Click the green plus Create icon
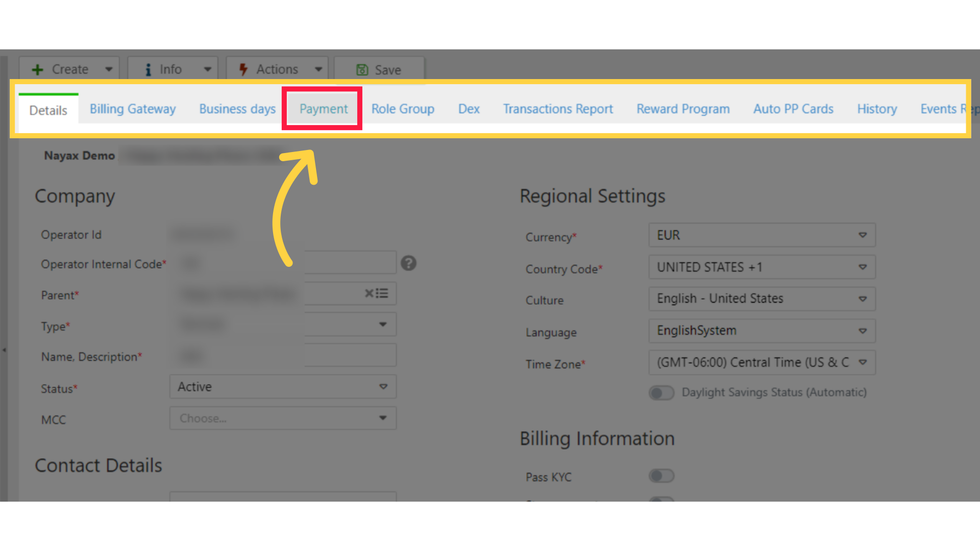Viewport: 980px width, 551px height. pyautogui.click(x=38, y=69)
